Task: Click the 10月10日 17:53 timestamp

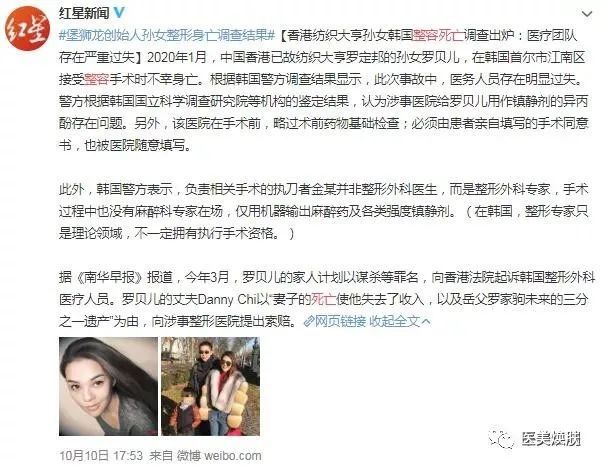Action: coord(101,456)
